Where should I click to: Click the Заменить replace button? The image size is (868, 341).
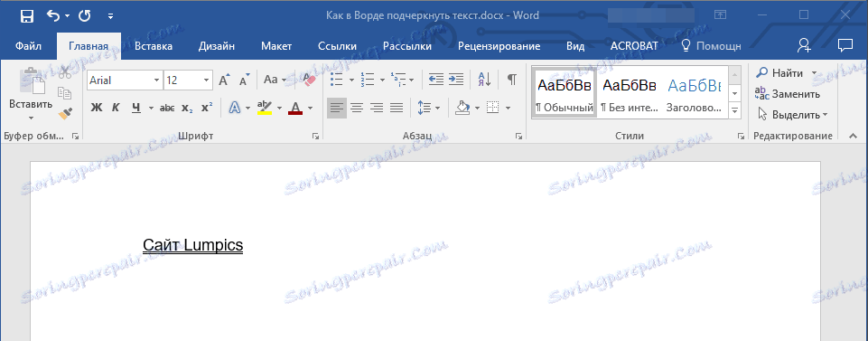coord(788,94)
